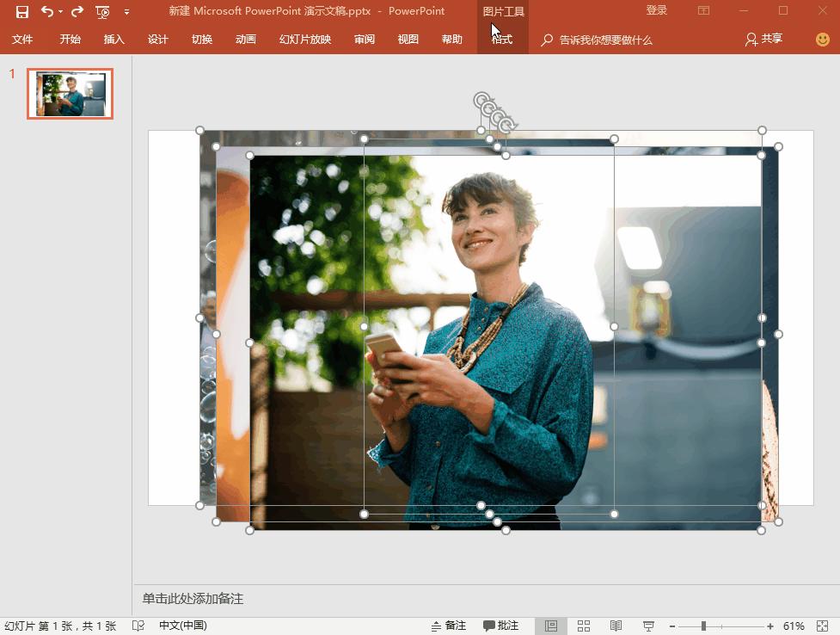Save the presentation via Quick Access toolbar

(21, 11)
